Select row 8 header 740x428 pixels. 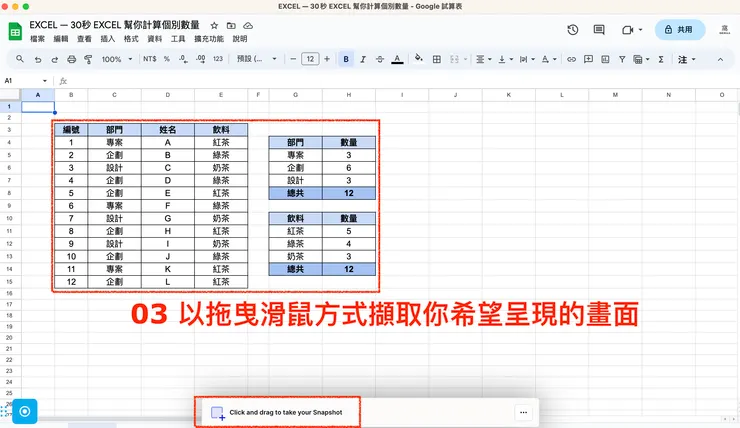(9, 193)
